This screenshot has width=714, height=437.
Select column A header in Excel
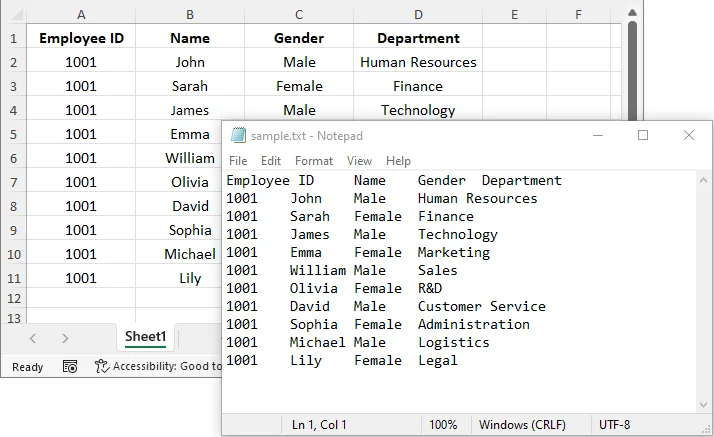pyautogui.click(x=81, y=15)
